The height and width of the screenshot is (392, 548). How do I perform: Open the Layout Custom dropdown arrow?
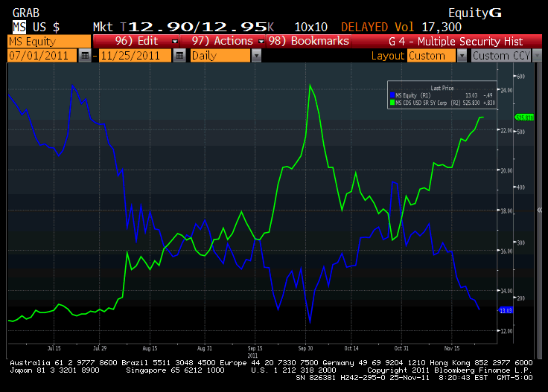click(462, 56)
